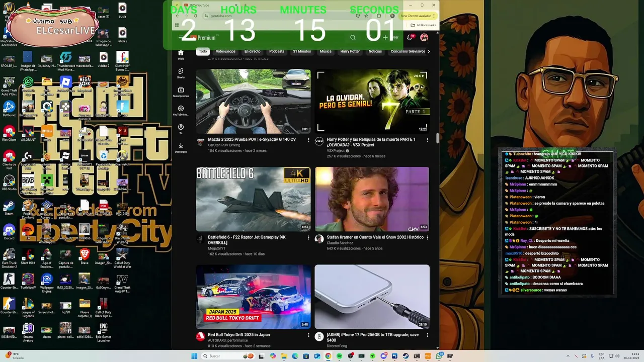Screen dimensions: 644x362
Task: Open Chrome extensions puzzle icon
Action: tap(379, 16)
